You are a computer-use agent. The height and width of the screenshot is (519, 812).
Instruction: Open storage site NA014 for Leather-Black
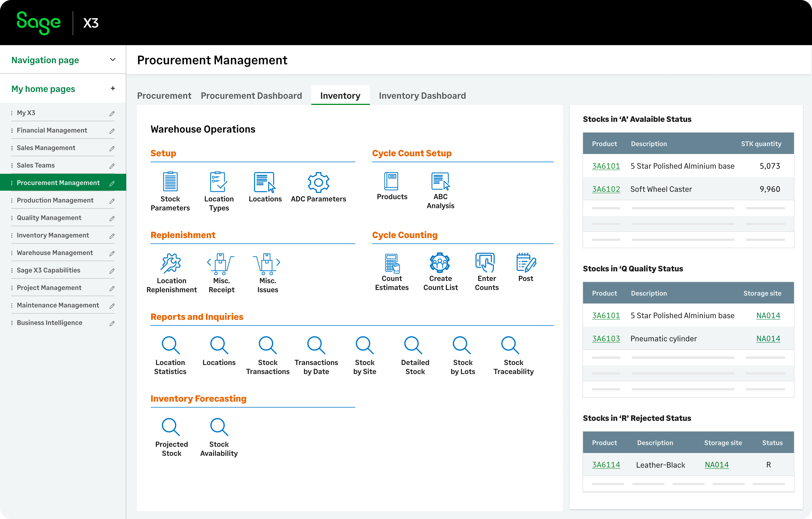[x=717, y=465]
